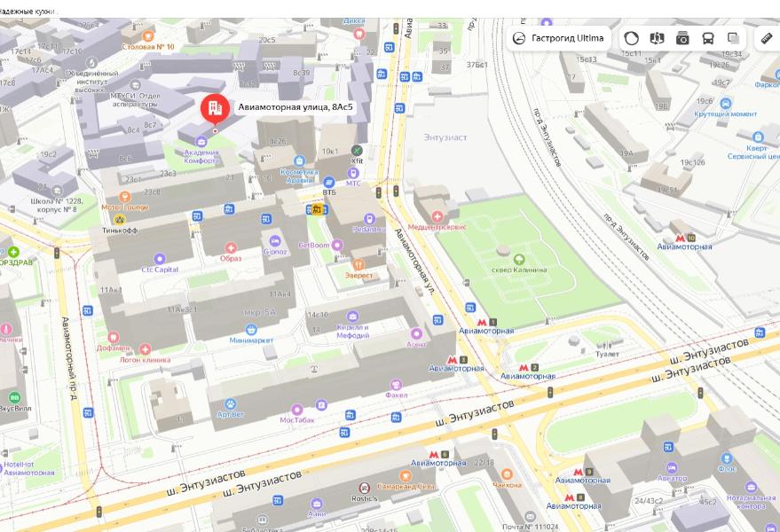The image size is (780, 532).
Task: Select the ВТБ bank marker
Action: 329,183
